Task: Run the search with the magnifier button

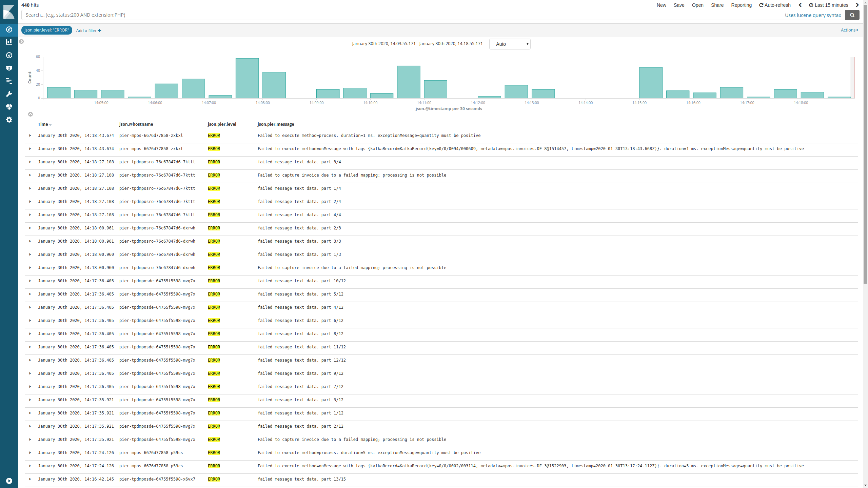Action: pos(852,15)
